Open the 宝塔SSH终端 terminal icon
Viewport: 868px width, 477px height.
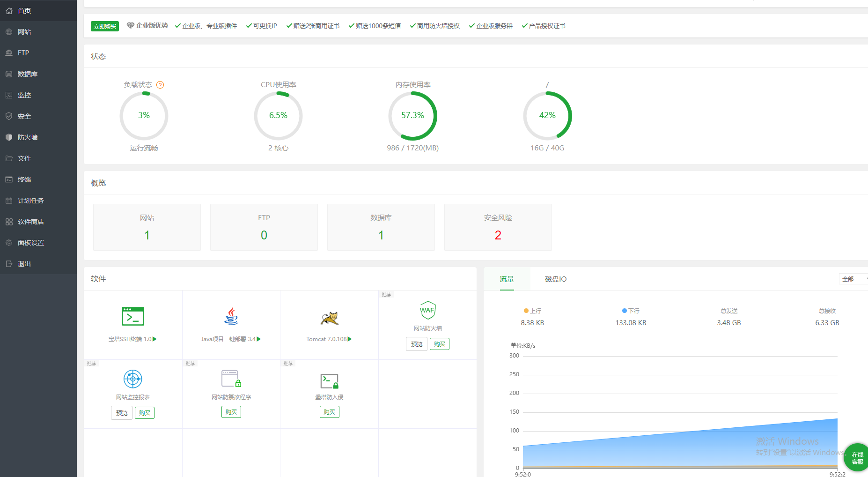click(133, 316)
